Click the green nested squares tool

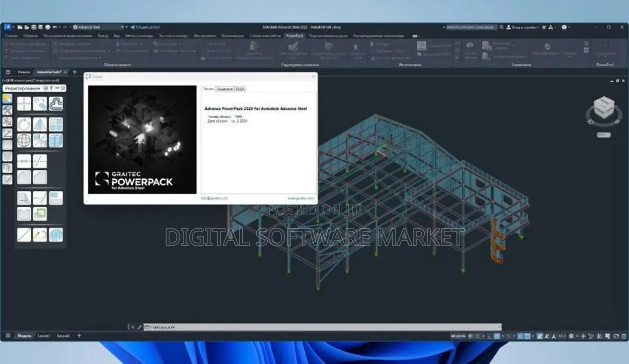tap(40, 214)
